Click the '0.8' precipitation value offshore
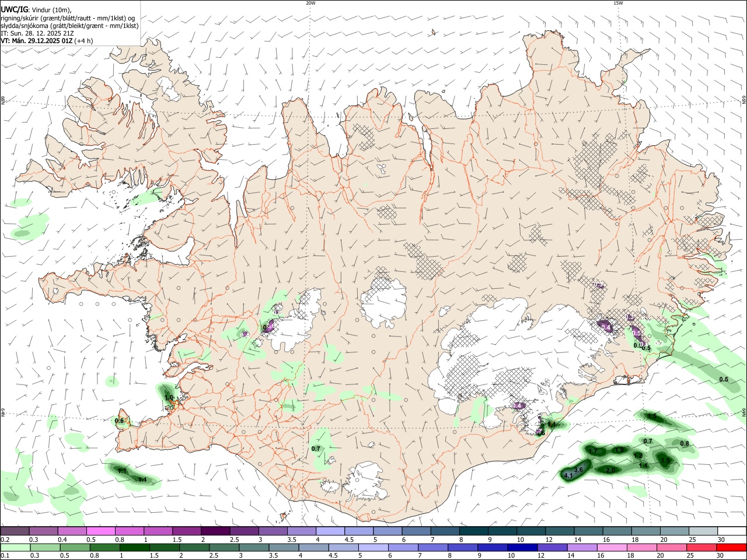The image size is (747, 560). click(685, 444)
